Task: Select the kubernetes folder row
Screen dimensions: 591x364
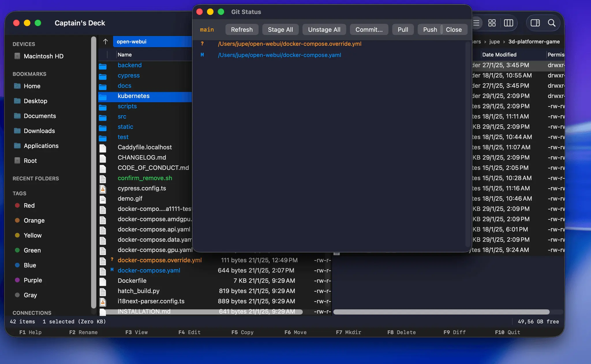Action: pyautogui.click(x=145, y=96)
